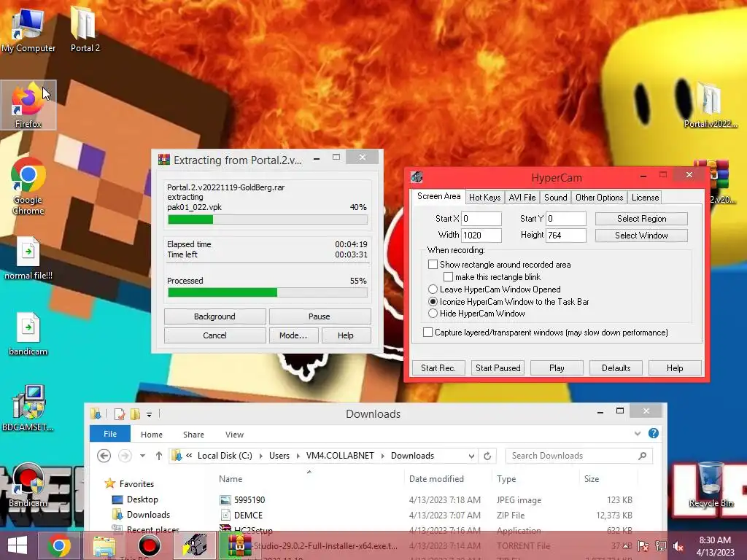Open the 'normal file!!!' desktop icon
This screenshot has width=747, height=560.
click(x=28, y=258)
